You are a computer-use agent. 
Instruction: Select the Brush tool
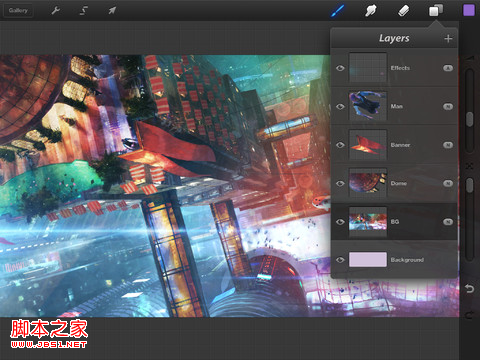(x=337, y=11)
